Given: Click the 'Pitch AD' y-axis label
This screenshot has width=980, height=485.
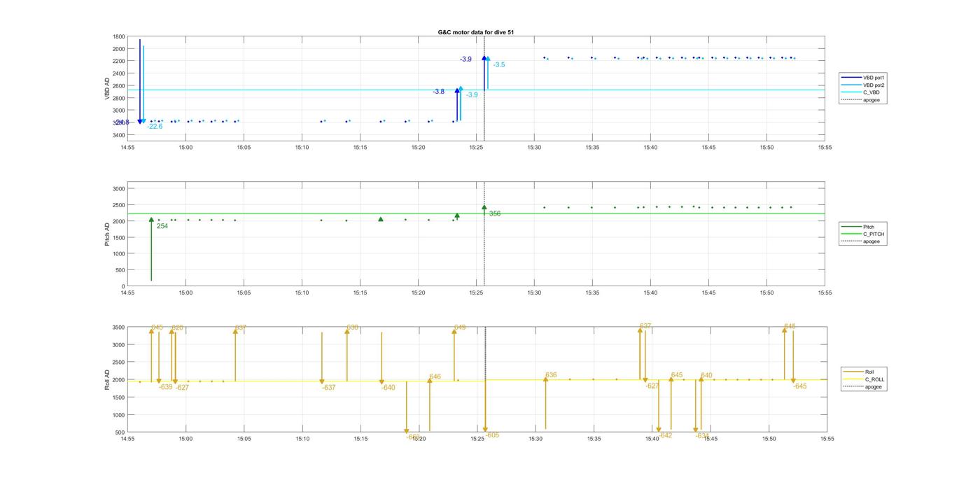Looking at the screenshot, I should (x=108, y=234).
